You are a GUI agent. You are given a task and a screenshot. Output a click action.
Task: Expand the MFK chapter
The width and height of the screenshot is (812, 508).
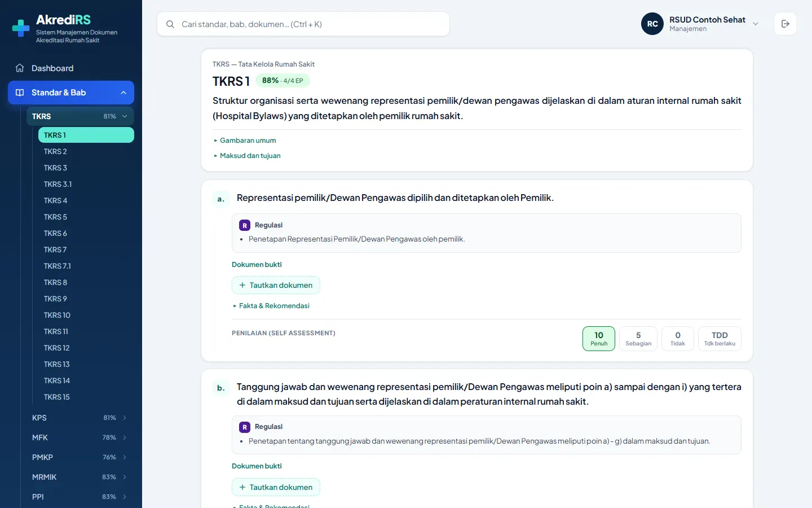pyautogui.click(x=80, y=437)
